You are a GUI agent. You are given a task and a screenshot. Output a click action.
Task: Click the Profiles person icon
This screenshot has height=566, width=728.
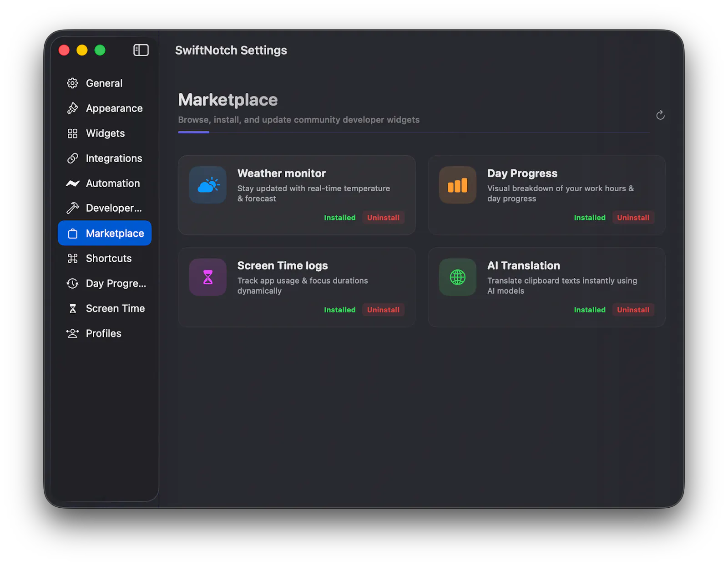[72, 333]
